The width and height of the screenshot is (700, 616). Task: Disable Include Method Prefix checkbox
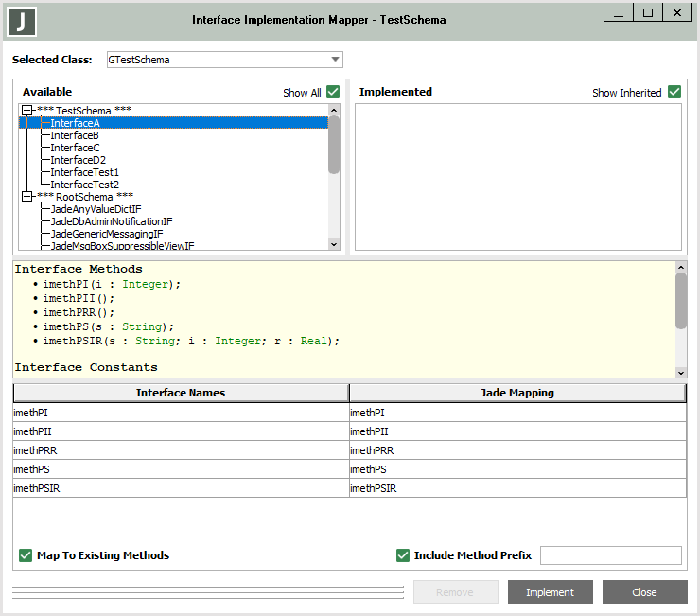(x=403, y=555)
